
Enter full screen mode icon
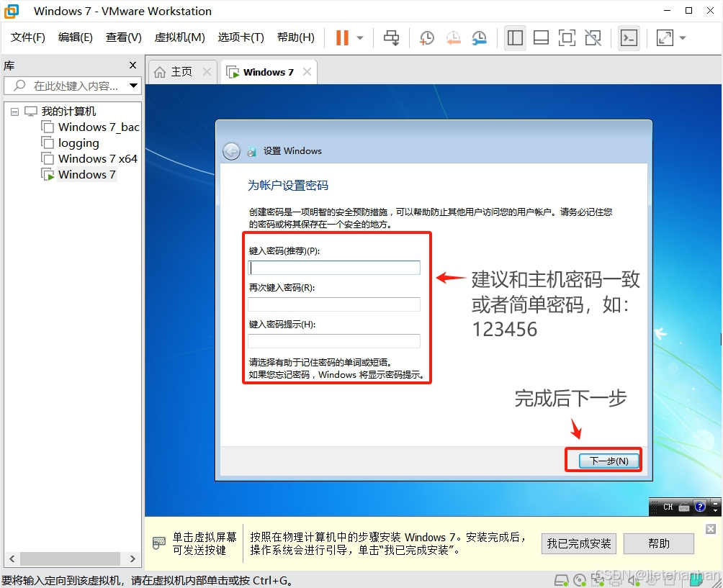[x=567, y=38]
